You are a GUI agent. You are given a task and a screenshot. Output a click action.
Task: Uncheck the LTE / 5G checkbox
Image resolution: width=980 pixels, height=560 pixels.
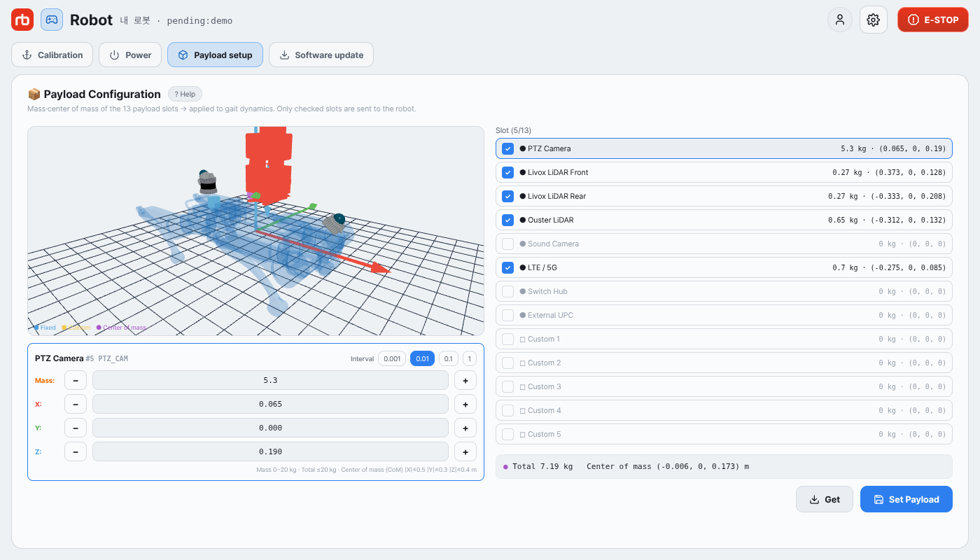[508, 267]
